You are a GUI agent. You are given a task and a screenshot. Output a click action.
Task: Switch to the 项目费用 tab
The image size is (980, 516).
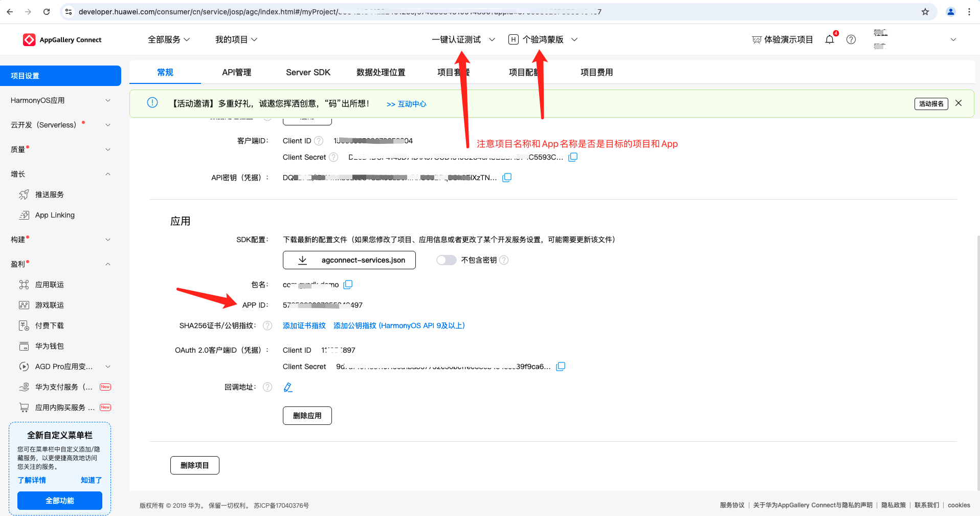pos(596,72)
